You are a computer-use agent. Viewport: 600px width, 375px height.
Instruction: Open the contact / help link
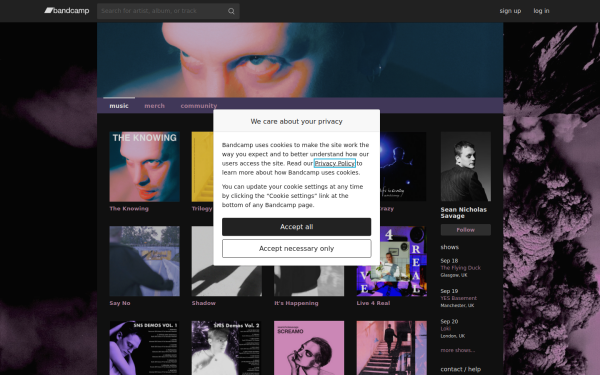click(460, 369)
